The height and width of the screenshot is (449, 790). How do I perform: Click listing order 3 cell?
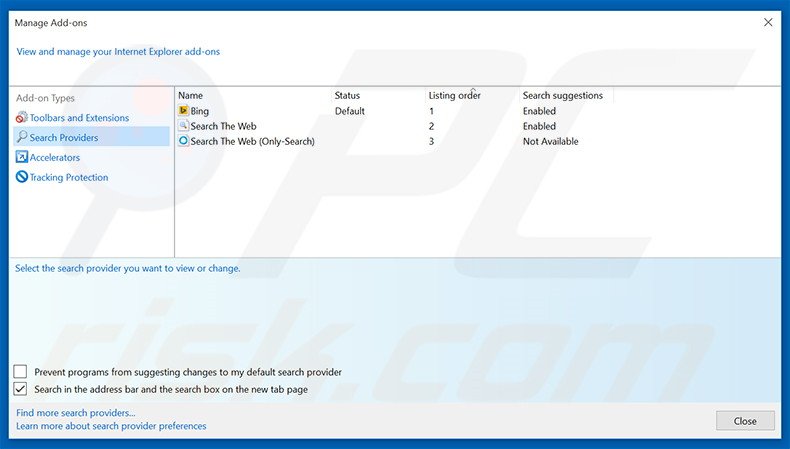pyautogui.click(x=431, y=142)
